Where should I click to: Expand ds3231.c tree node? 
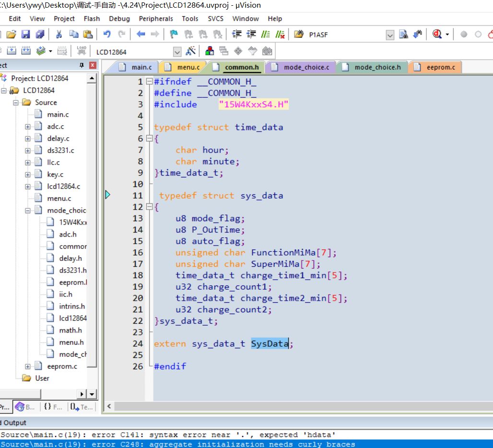pyautogui.click(x=28, y=151)
